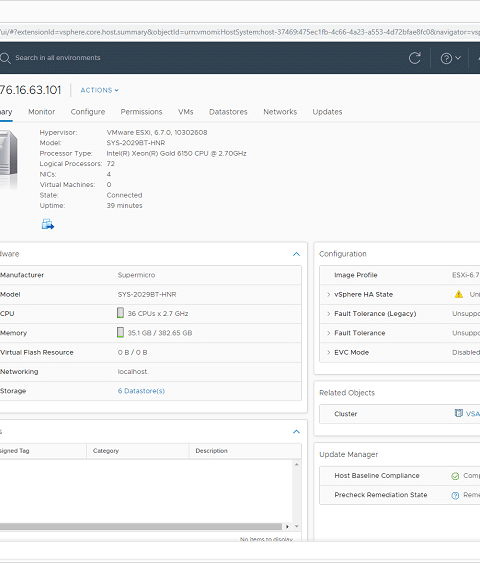Screen dimensions: 480x563
Task: Collapse the Tags panel with the chevron
Action: pyautogui.click(x=296, y=432)
